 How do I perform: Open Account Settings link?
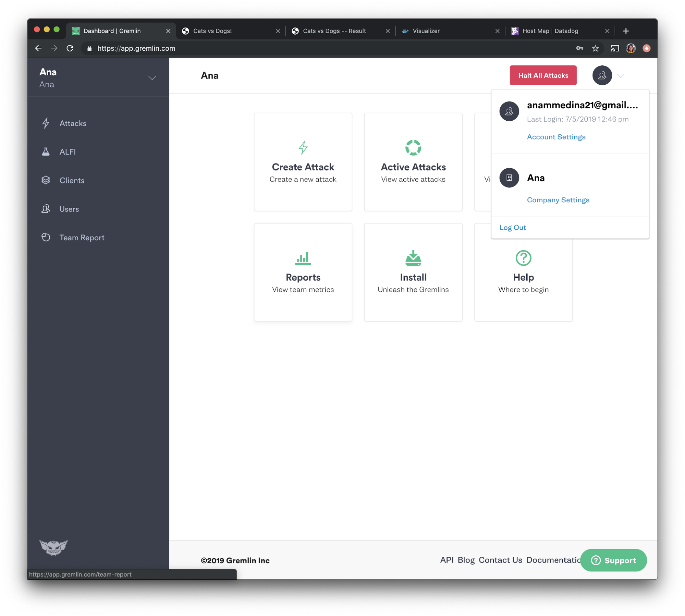[x=556, y=137]
